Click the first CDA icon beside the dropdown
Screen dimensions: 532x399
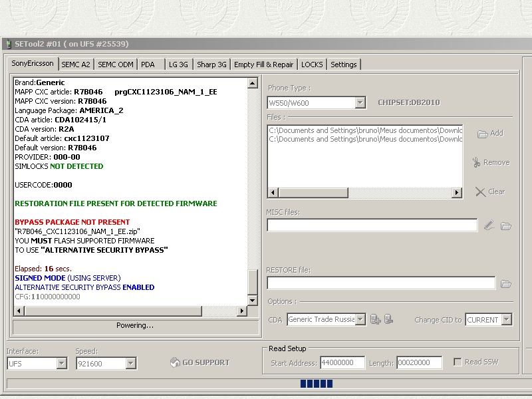pos(375,319)
